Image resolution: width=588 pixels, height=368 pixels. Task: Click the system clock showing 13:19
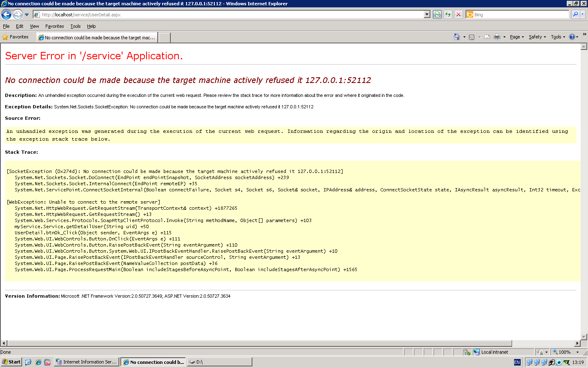[x=578, y=362]
